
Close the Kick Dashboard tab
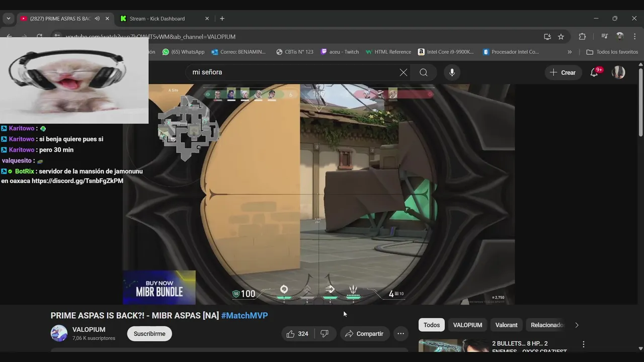(x=207, y=19)
